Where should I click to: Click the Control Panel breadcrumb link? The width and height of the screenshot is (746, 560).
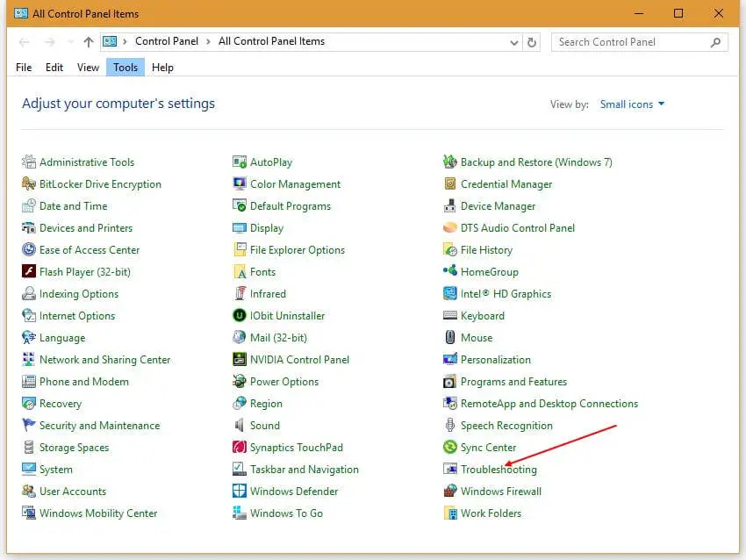(167, 41)
